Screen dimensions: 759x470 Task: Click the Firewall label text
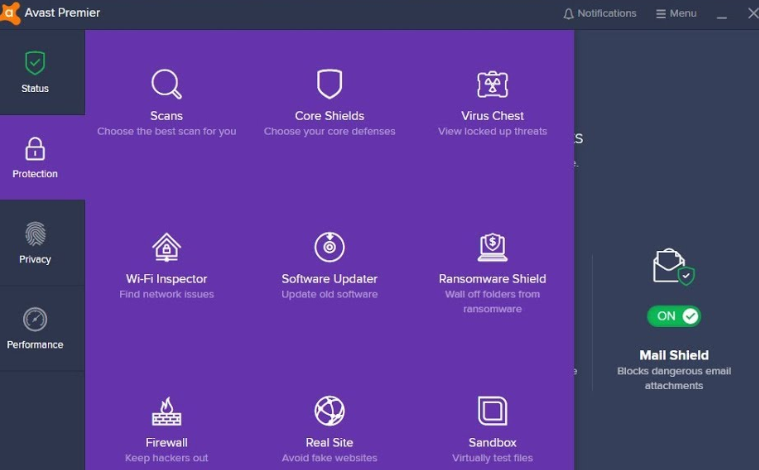tap(167, 442)
